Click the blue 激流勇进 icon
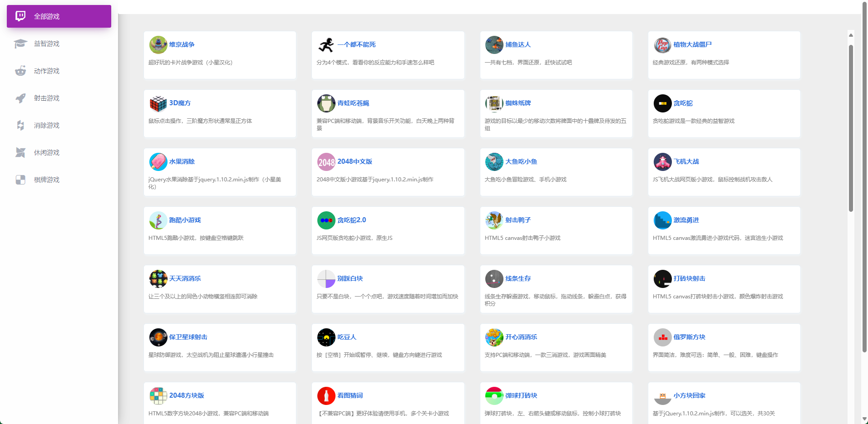This screenshot has width=868, height=424. [x=662, y=220]
